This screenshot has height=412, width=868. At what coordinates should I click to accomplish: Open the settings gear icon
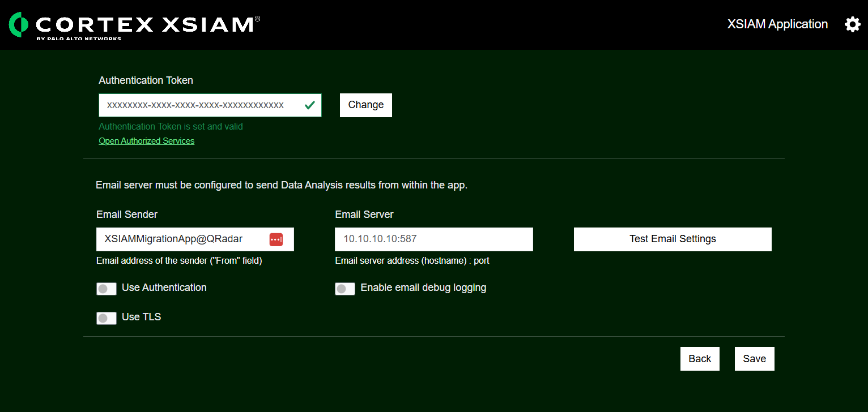pyautogui.click(x=852, y=24)
